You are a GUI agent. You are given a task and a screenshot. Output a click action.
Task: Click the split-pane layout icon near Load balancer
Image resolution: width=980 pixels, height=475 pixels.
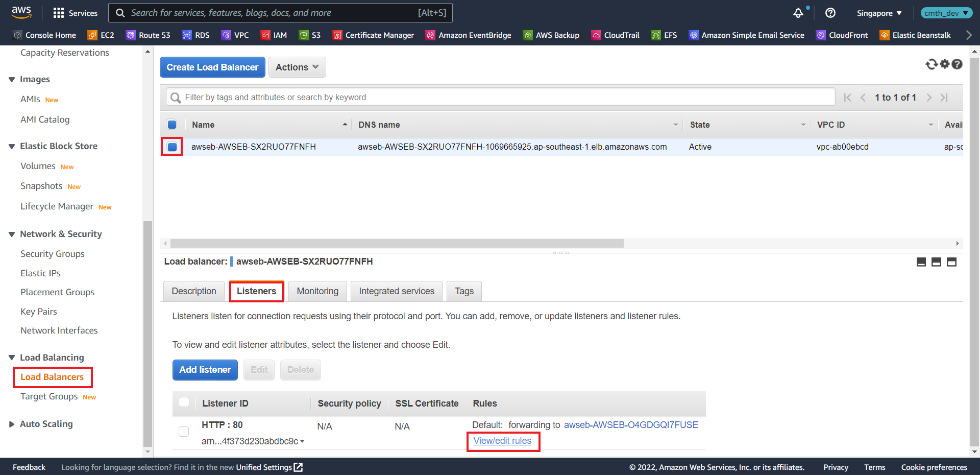[936, 262]
